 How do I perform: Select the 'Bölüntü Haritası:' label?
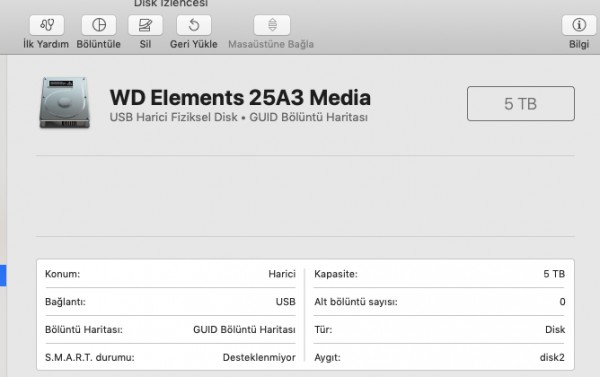84,330
